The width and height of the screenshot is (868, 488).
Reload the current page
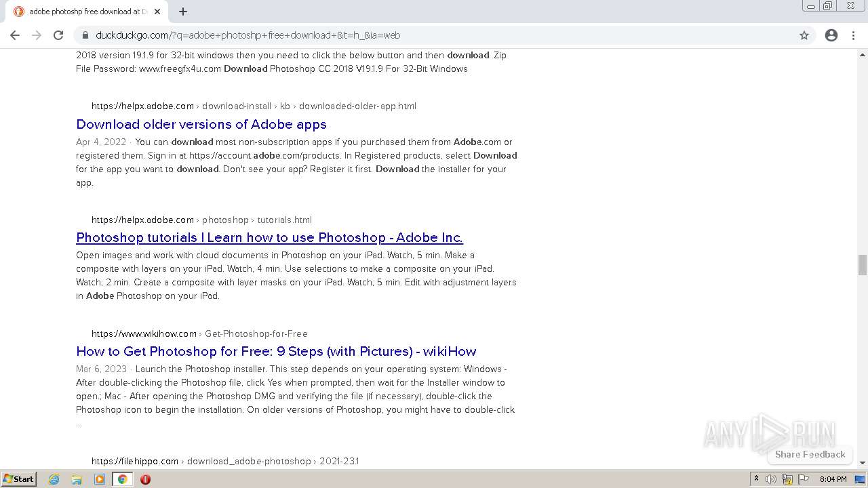(x=58, y=35)
